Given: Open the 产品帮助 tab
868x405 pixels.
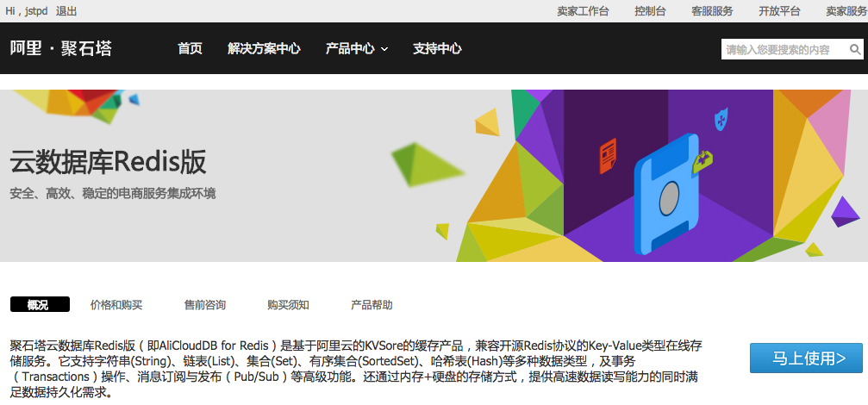Looking at the screenshot, I should (372, 305).
